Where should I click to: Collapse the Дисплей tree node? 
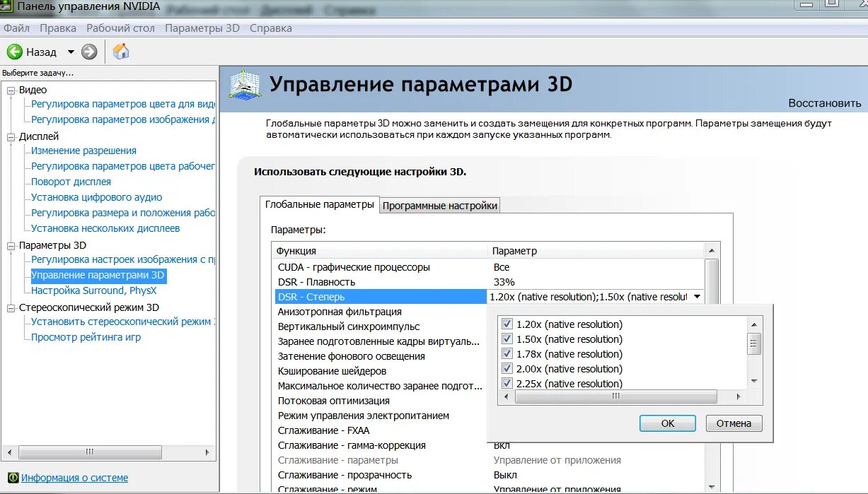(x=11, y=137)
